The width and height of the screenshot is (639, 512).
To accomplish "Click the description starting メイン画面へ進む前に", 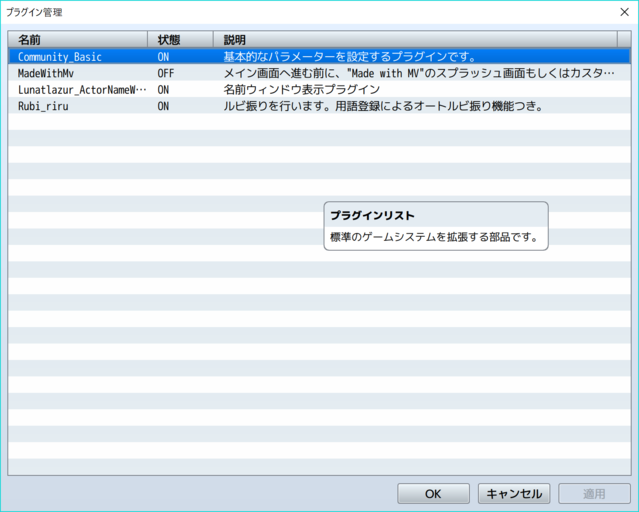I will 419,73.
